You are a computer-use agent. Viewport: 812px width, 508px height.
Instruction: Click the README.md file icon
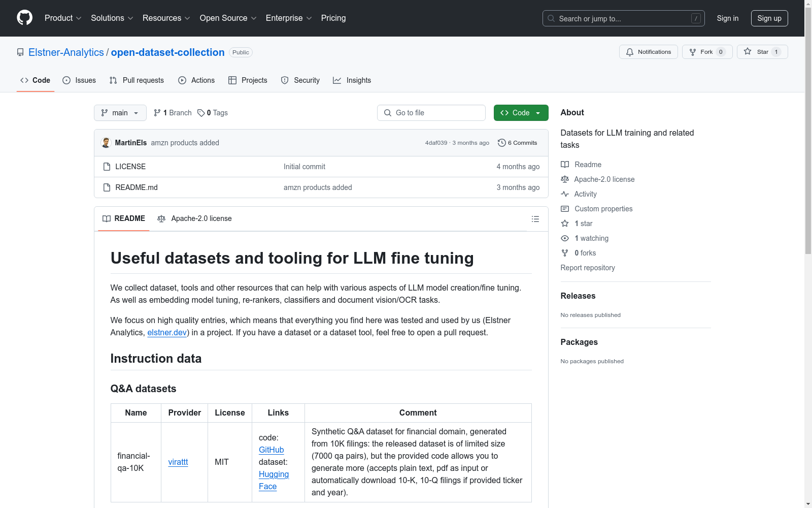107,187
